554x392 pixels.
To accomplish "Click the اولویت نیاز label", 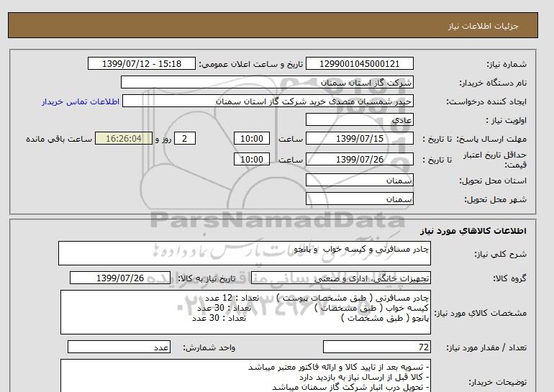I will pyautogui.click(x=506, y=120).
